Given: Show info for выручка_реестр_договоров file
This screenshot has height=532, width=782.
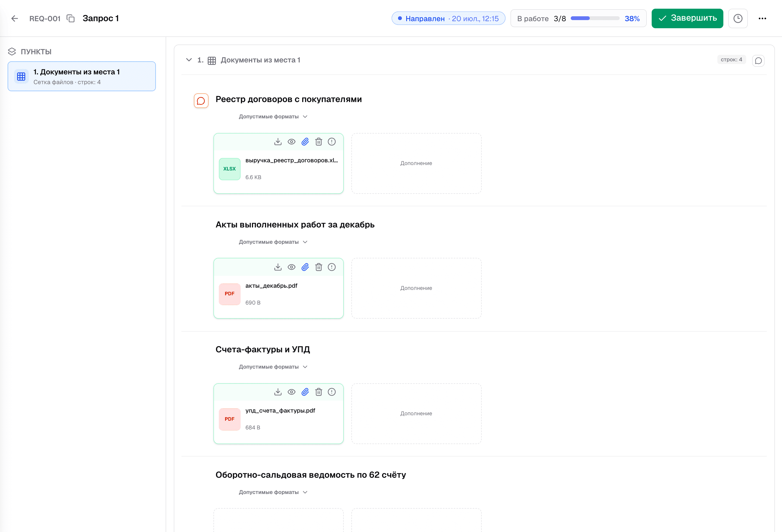Looking at the screenshot, I should (332, 142).
